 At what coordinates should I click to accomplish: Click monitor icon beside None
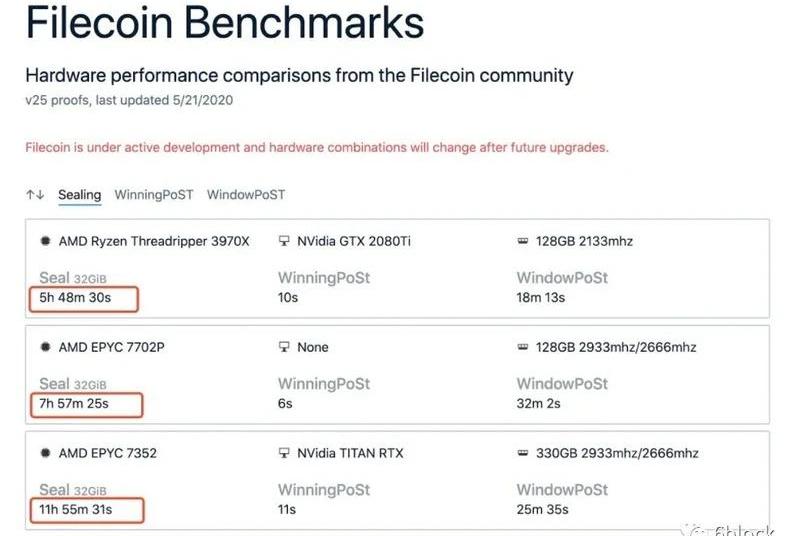[283, 347]
